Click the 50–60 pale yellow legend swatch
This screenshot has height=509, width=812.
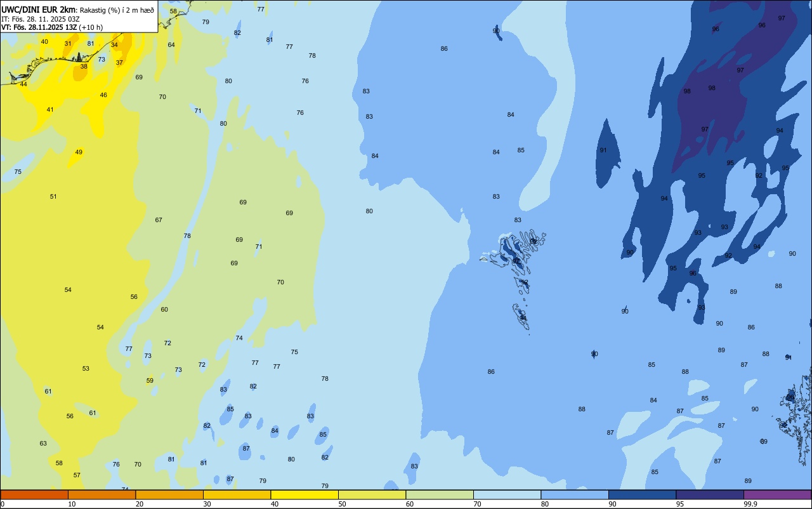coord(372,494)
